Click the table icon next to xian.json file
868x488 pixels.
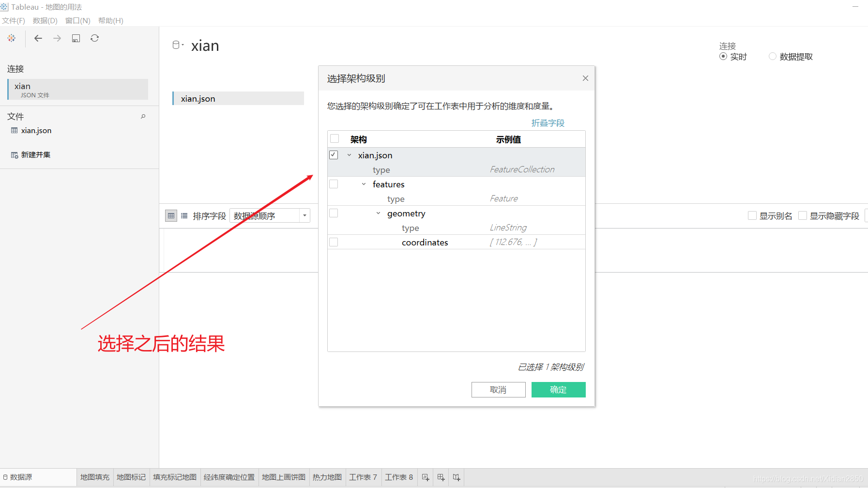[14, 130]
